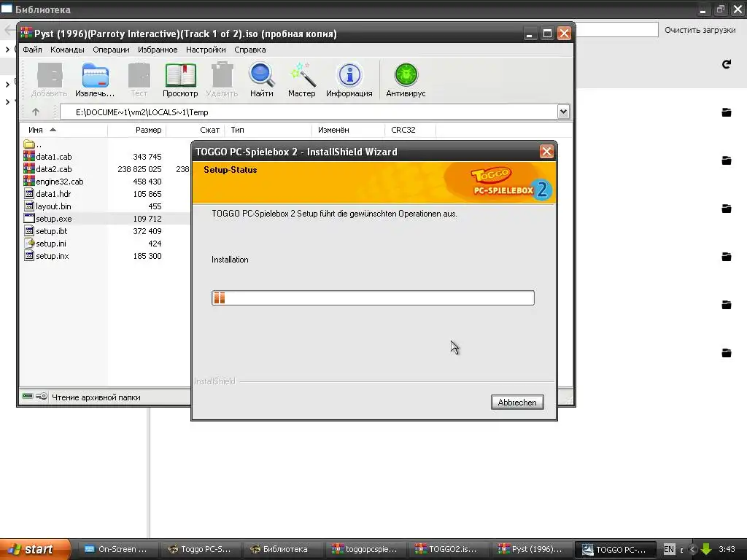Sort by the Сжат column header
The height and width of the screenshot is (560, 747).
coord(196,130)
